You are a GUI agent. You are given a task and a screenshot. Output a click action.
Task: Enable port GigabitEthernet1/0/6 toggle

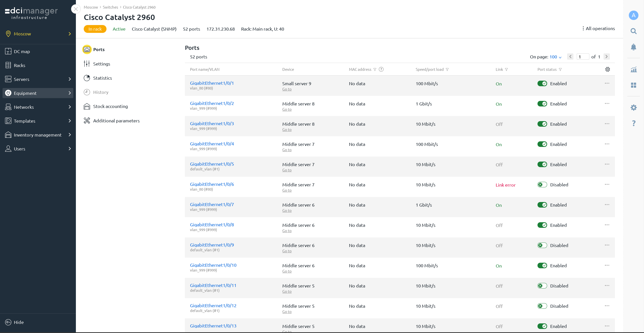(542, 185)
